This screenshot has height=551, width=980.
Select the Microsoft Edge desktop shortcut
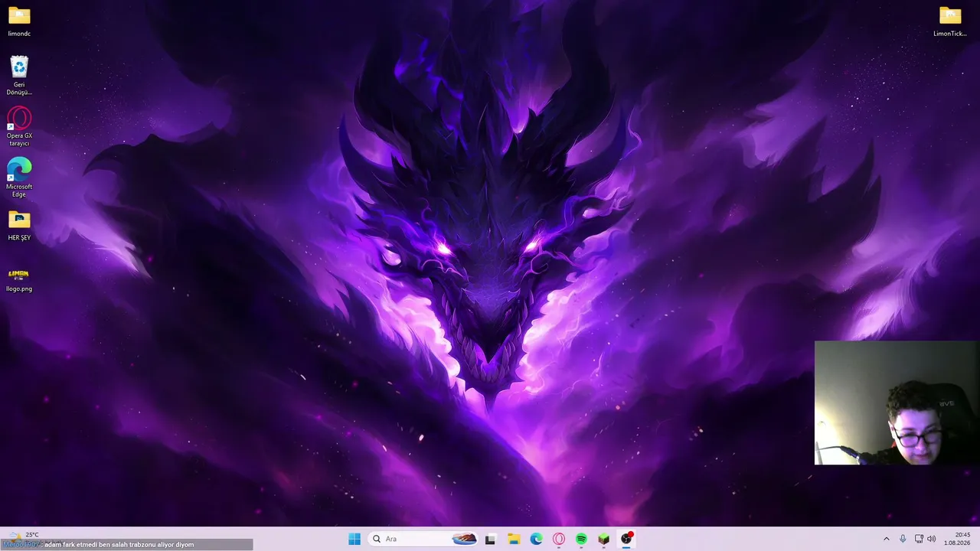19,178
